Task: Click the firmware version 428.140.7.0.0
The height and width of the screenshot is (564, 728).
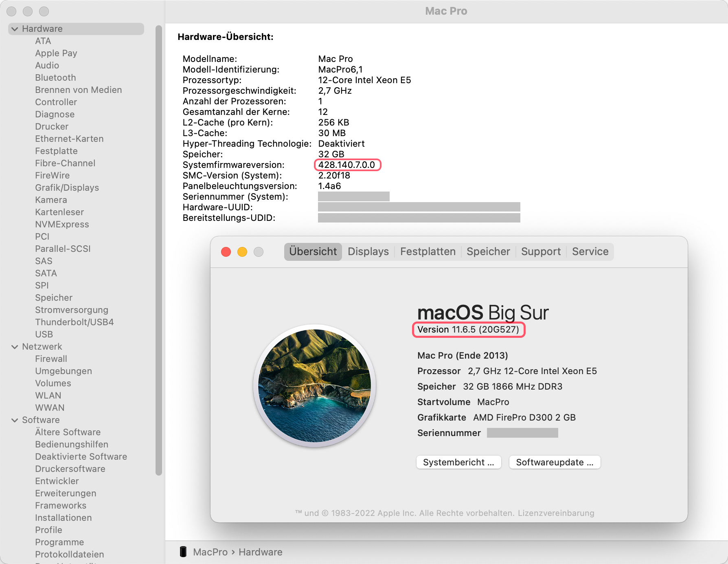Action: (x=346, y=165)
